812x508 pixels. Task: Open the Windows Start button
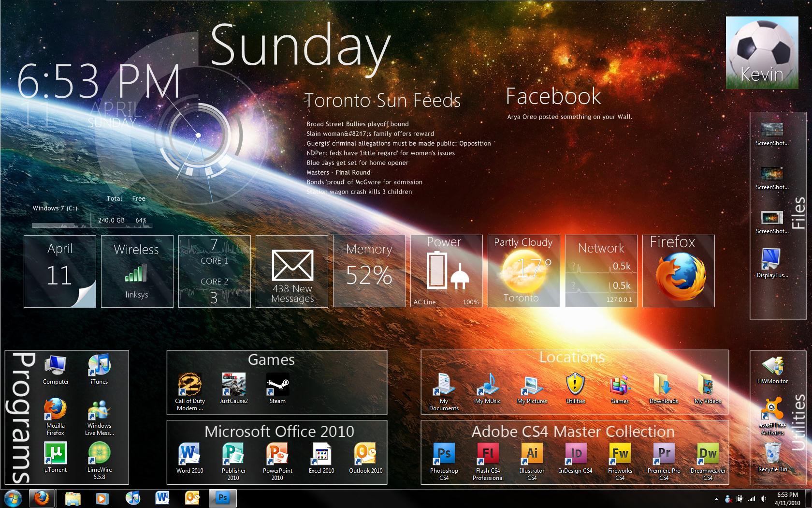[13, 498]
